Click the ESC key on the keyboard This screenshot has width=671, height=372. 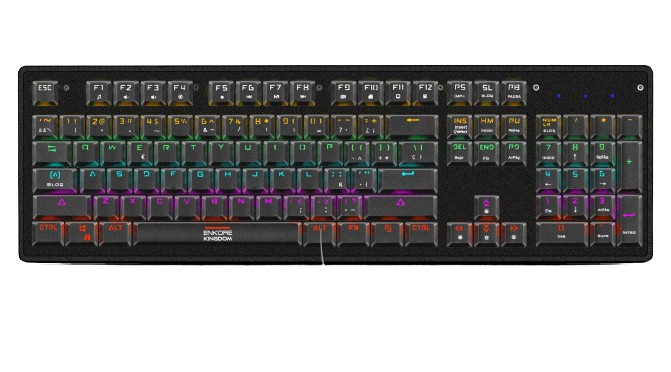(45, 92)
